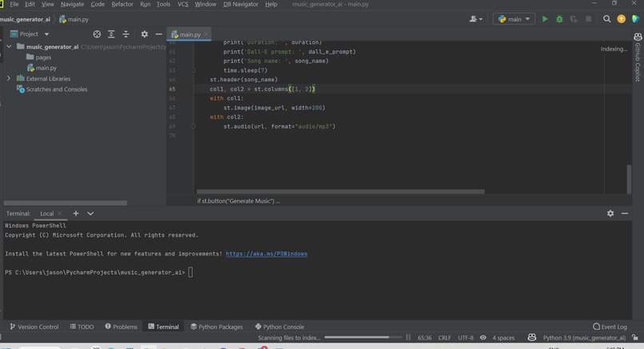Add a new terminal session tab

pos(76,213)
